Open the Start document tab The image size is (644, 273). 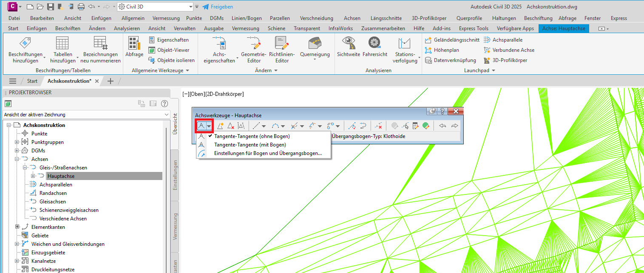pos(32,81)
